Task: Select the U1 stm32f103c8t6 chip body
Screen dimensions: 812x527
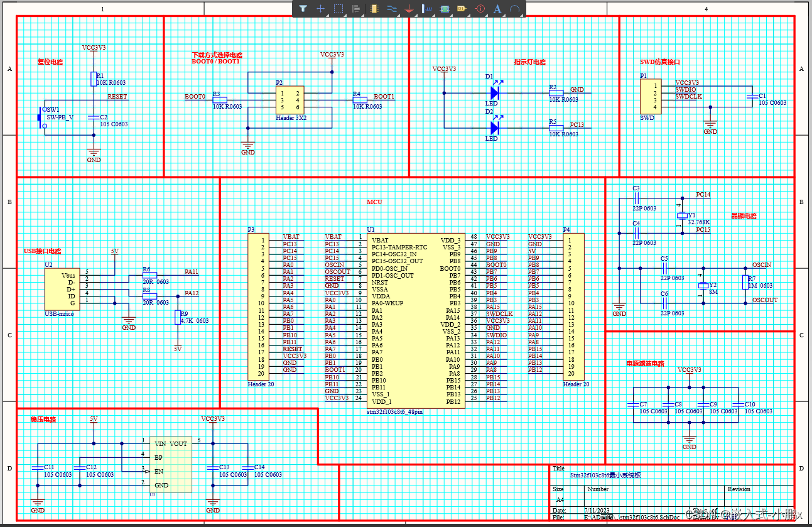Action: coord(416,321)
